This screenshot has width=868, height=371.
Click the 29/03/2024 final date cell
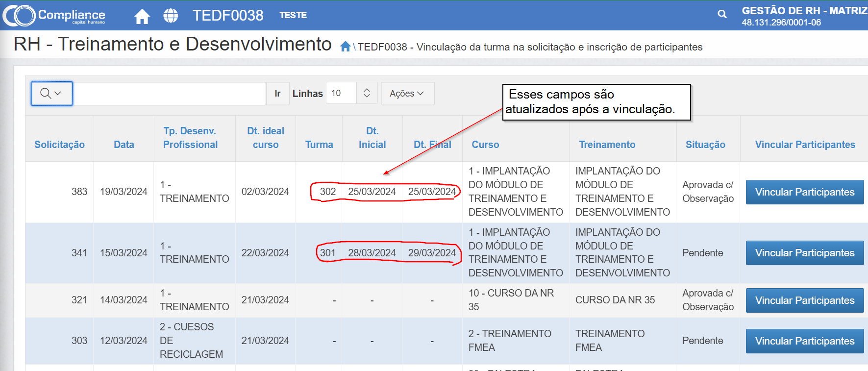(x=432, y=253)
